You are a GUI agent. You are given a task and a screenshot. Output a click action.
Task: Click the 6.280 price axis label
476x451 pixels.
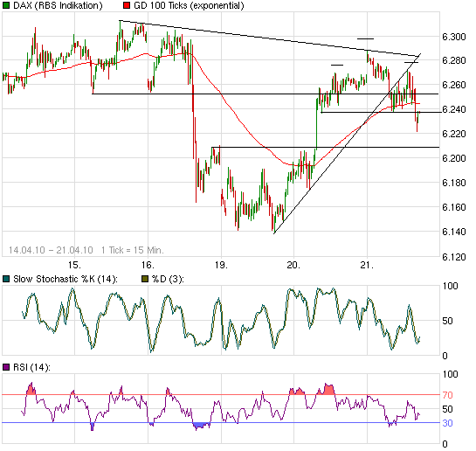(x=454, y=60)
